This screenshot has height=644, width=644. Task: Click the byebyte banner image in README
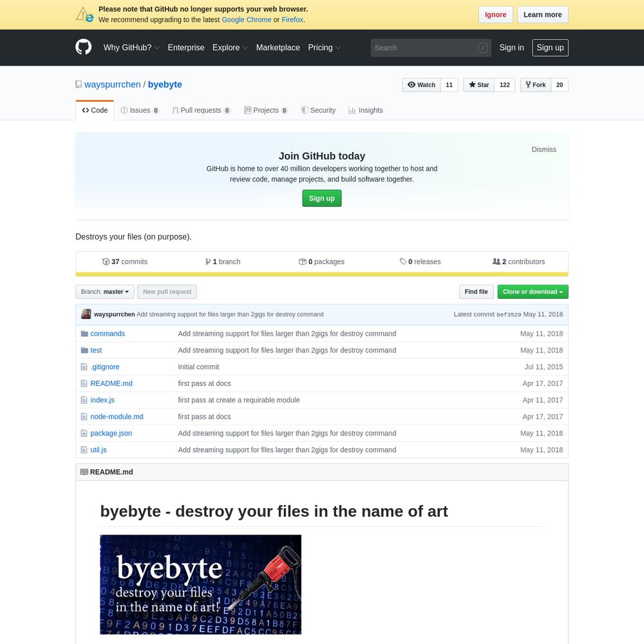(200, 585)
